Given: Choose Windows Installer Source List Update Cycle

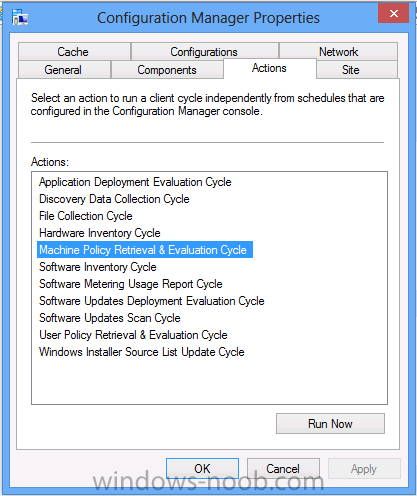Looking at the screenshot, I should tap(142, 352).
